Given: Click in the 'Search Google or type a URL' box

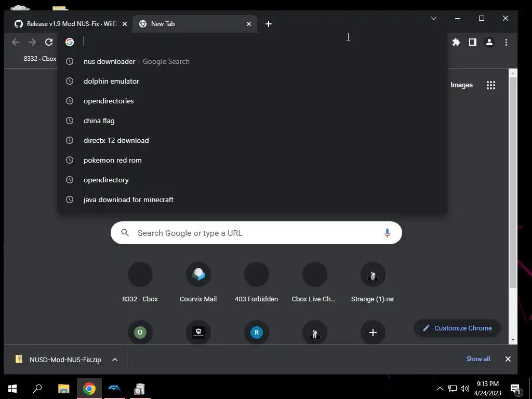Looking at the screenshot, I should pyautogui.click(x=256, y=233).
